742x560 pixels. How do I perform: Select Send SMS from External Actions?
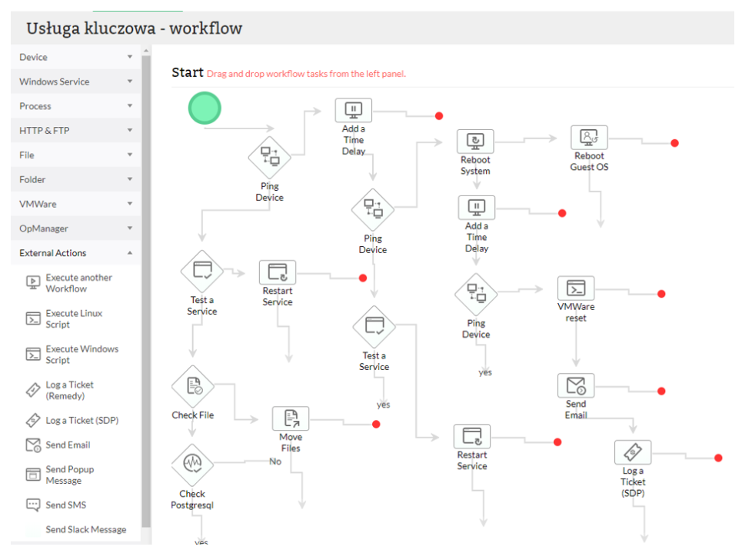(65, 505)
